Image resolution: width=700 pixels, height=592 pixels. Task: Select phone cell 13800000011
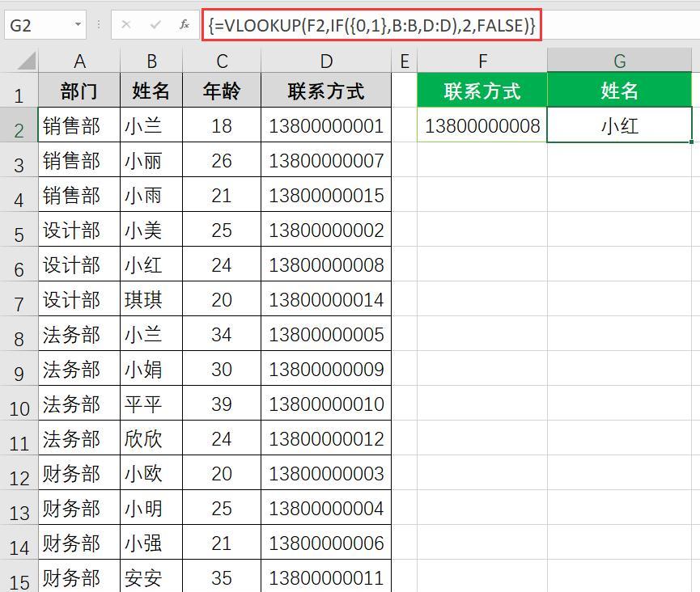click(x=326, y=577)
